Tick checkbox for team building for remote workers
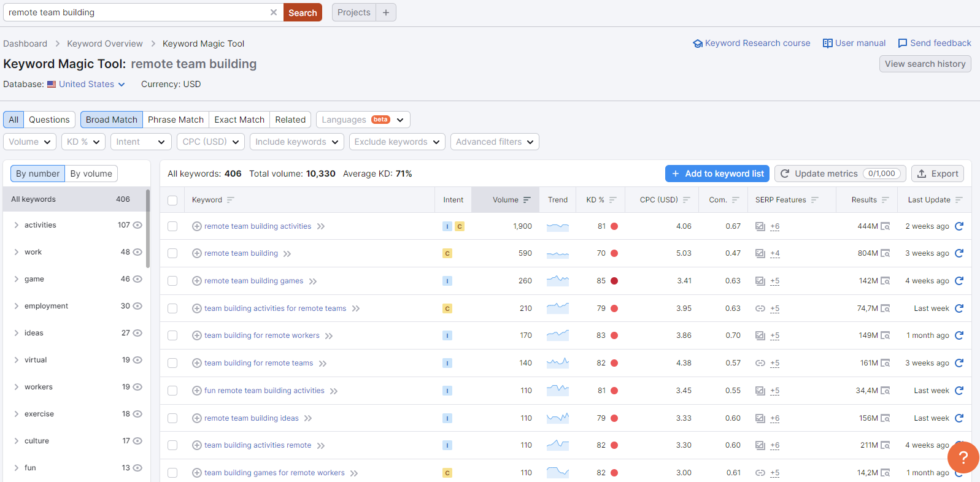The width and height of the screenshot is (980, 482). coord(172,335)
